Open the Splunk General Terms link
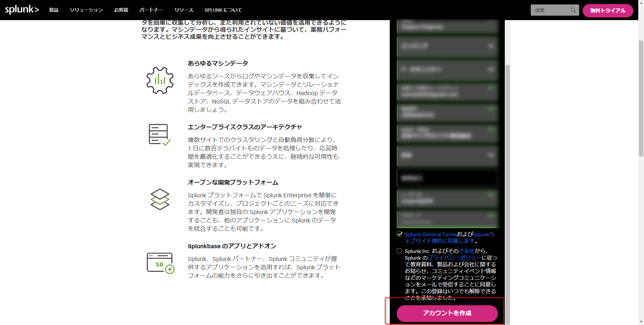 click(x=431, y=235)
